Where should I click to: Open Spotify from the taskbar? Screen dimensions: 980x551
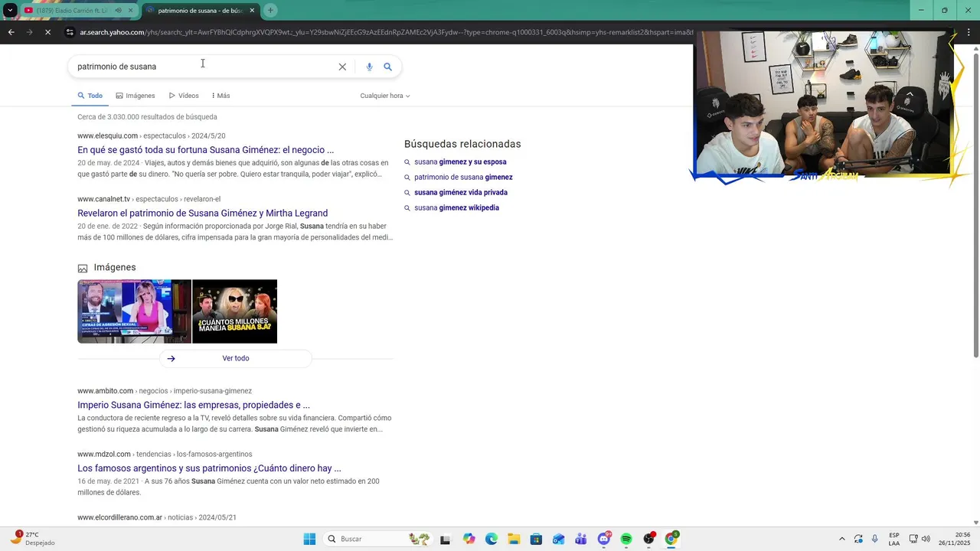click(x=626, y=539)
